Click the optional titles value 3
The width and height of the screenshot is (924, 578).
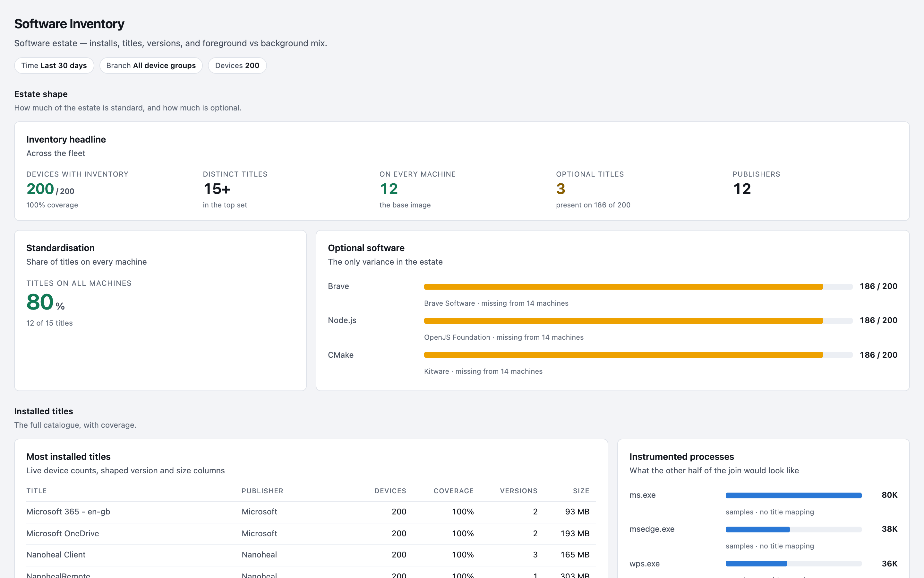pyautogui.click(x=560, y=189)
